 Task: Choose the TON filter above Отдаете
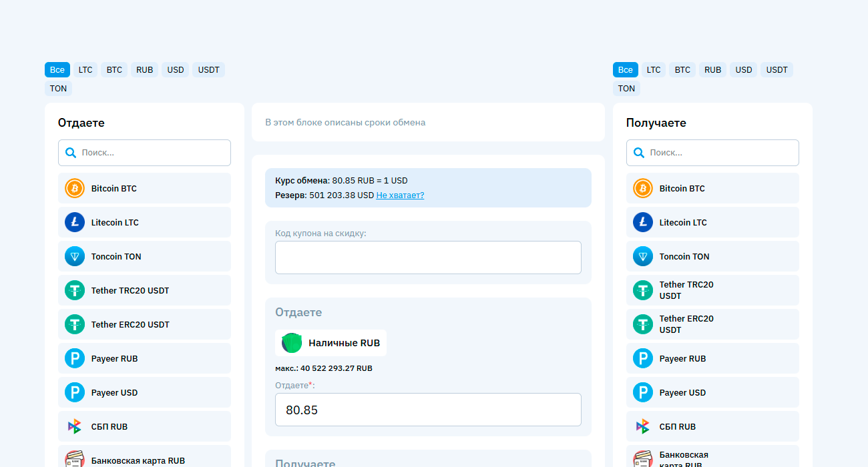click(58, 89)
